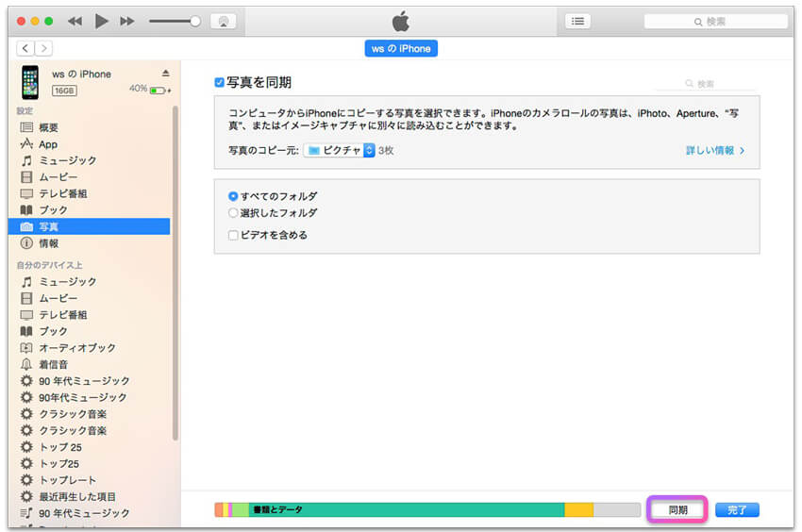Select すべてのフォルダ radio button
802x532 pixels.
point(233,196)
